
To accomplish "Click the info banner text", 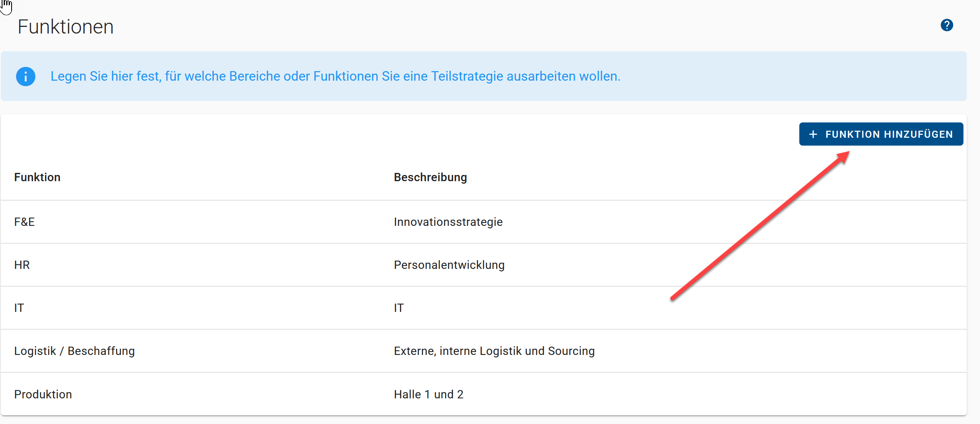I will 335,77.
